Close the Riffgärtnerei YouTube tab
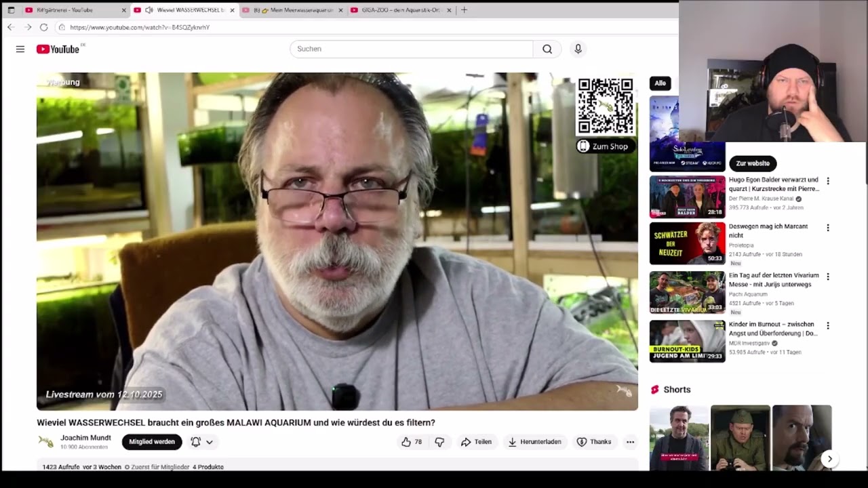The width and height of the screenshot is (868, 488). 124,10
